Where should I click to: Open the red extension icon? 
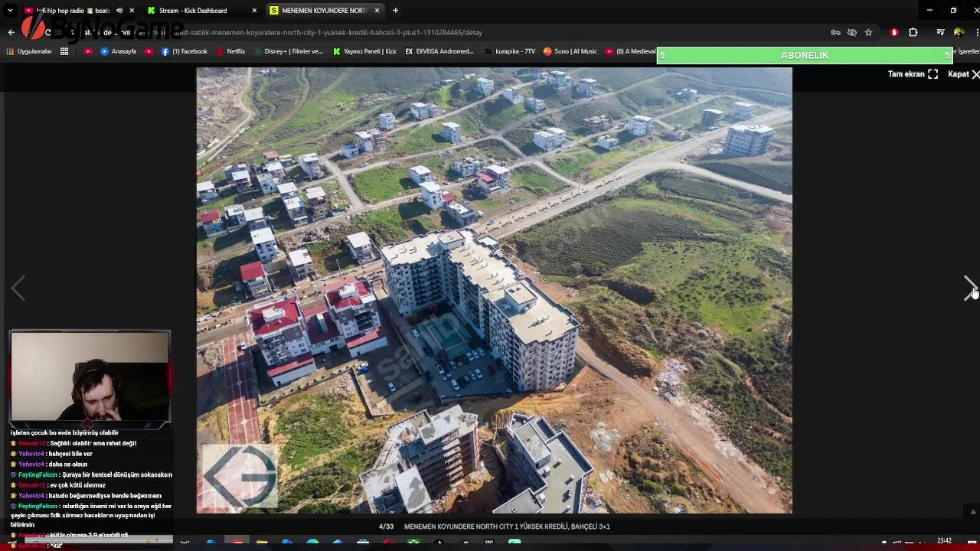coord(894,32)
